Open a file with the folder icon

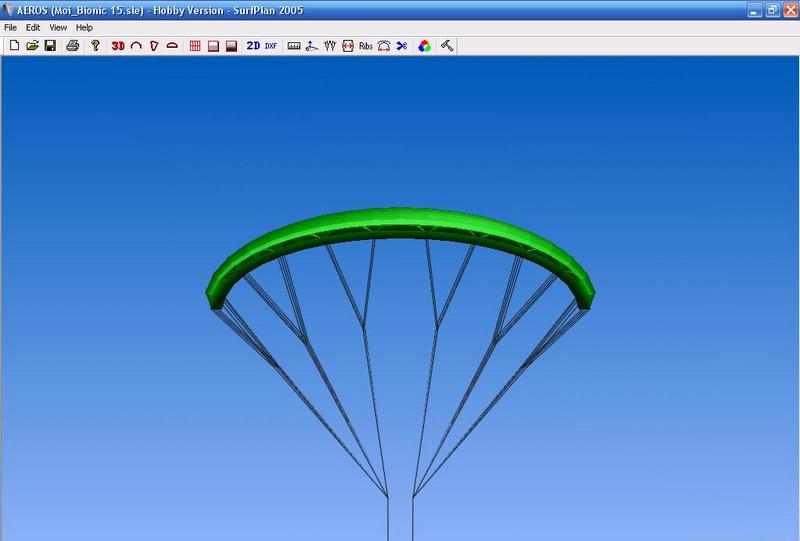click(x=32, y=46)
